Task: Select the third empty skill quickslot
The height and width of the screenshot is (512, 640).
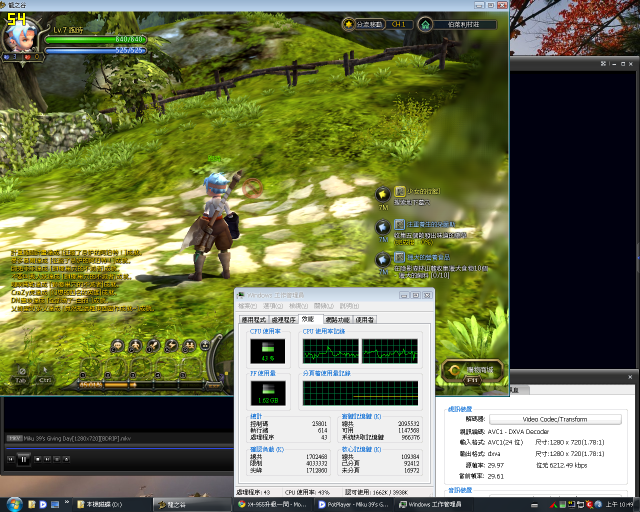Action: [142, 367]
